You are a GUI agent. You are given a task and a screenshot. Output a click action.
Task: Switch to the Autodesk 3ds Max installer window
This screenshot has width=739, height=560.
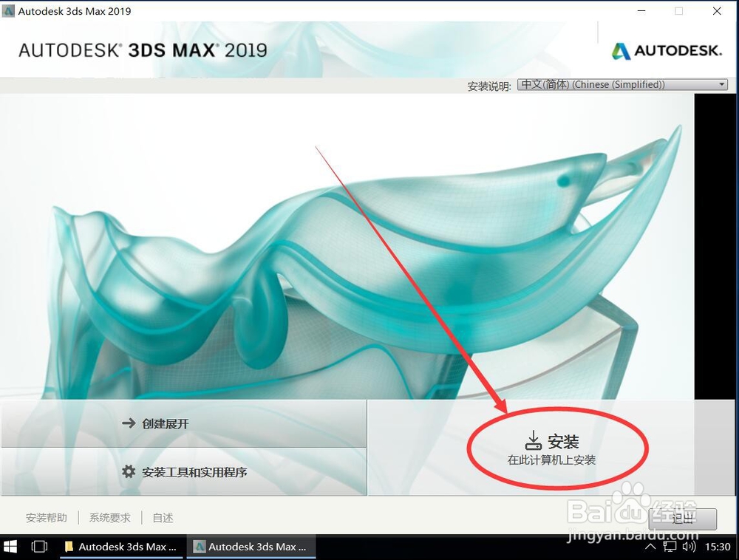pos(251,547)
